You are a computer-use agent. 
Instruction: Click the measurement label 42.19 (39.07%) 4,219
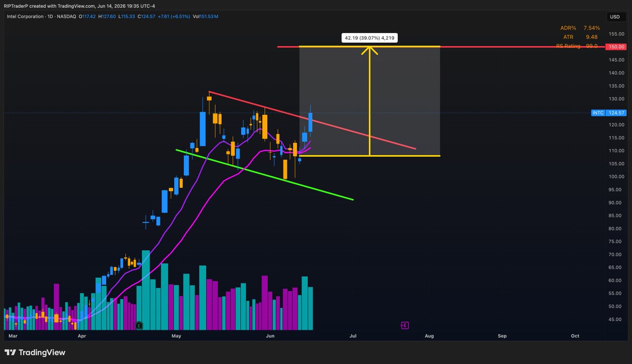pyautogui.click(x=369, y=38)
